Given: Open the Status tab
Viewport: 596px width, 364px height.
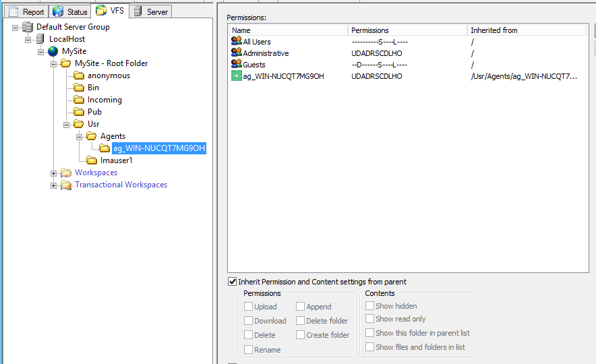Looking at the screenshot, I should pos(71,11).
